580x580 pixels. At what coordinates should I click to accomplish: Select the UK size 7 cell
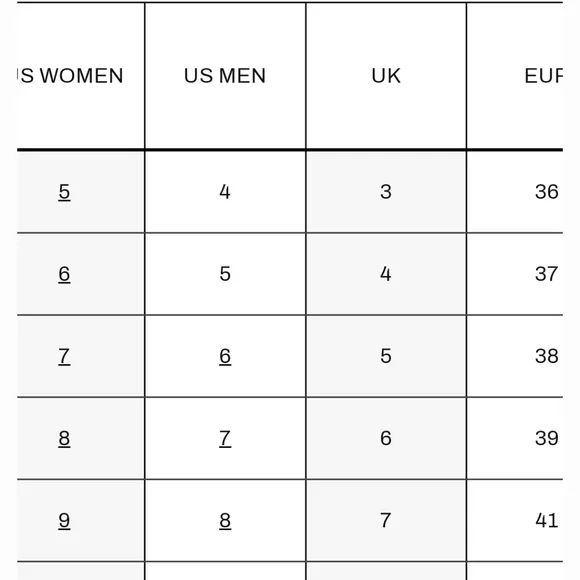[x=386, y=520]
